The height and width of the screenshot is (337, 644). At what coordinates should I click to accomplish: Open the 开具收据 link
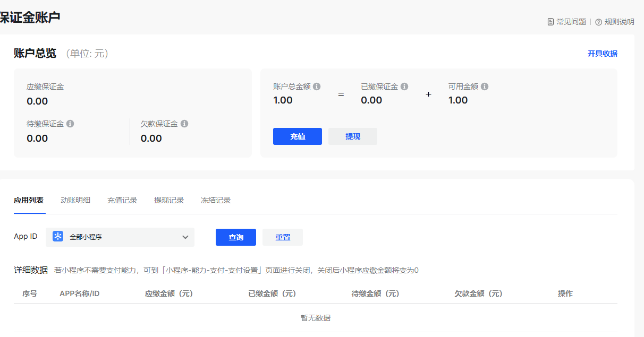coord(602,54)
